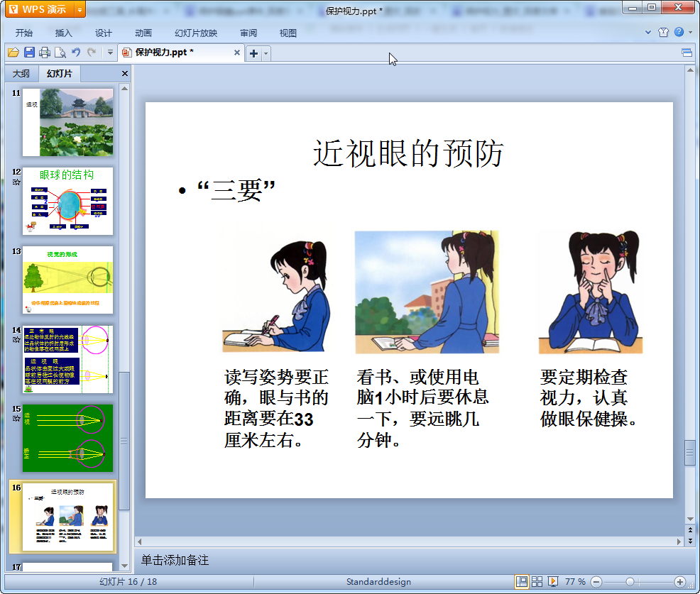Select slide 13 thumbnail 视觉的形成
The image size is (700, 594).
[x=68, y=280]
